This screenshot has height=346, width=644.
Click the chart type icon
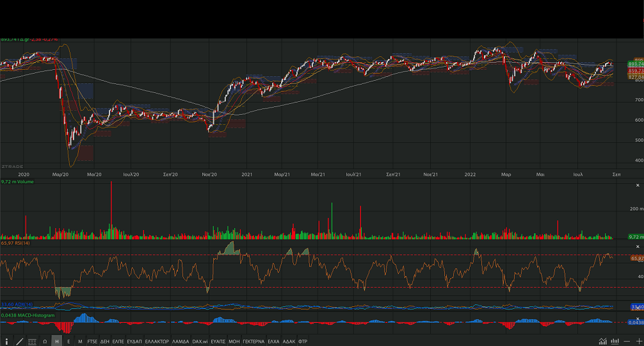coord(603,342)
